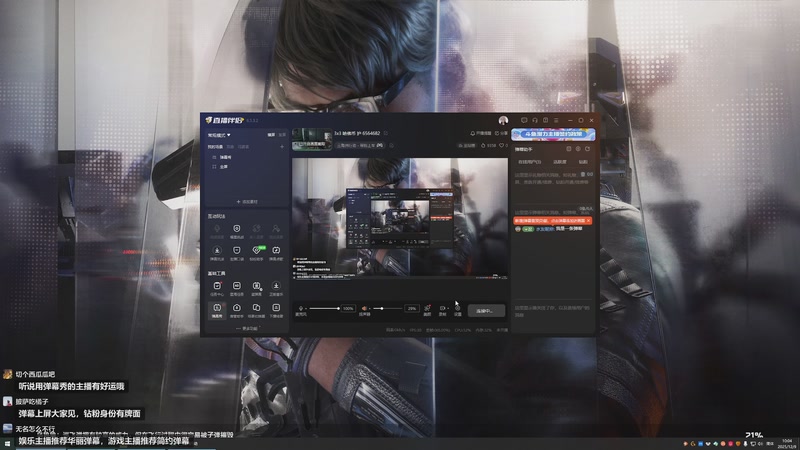This screenshot has height=450, width=800.
Task: Open the 常规模式 mode dropdown
Action: [219, 135]
